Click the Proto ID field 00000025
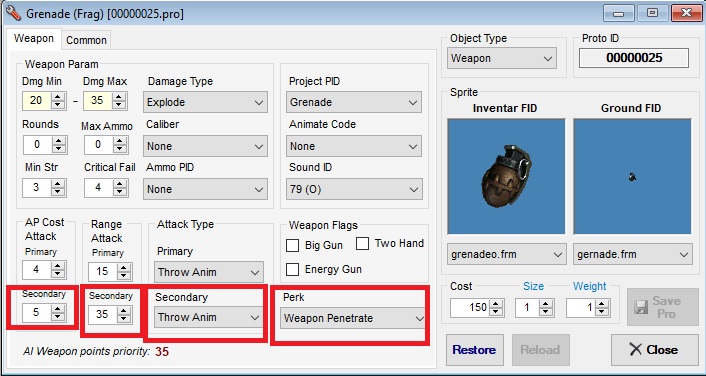706x376 pixels. pos(634,58)
